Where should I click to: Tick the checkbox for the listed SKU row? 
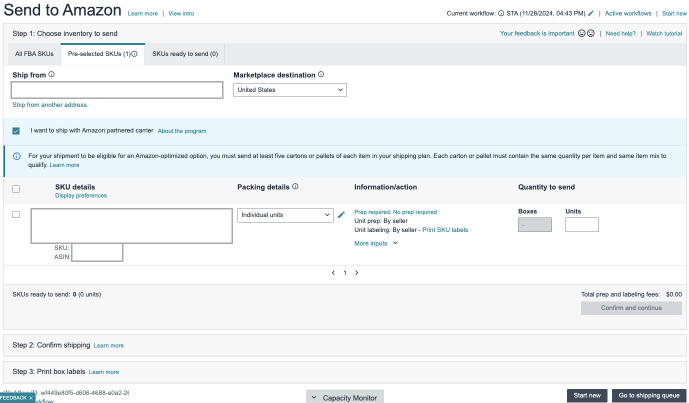tap(16, 214)
